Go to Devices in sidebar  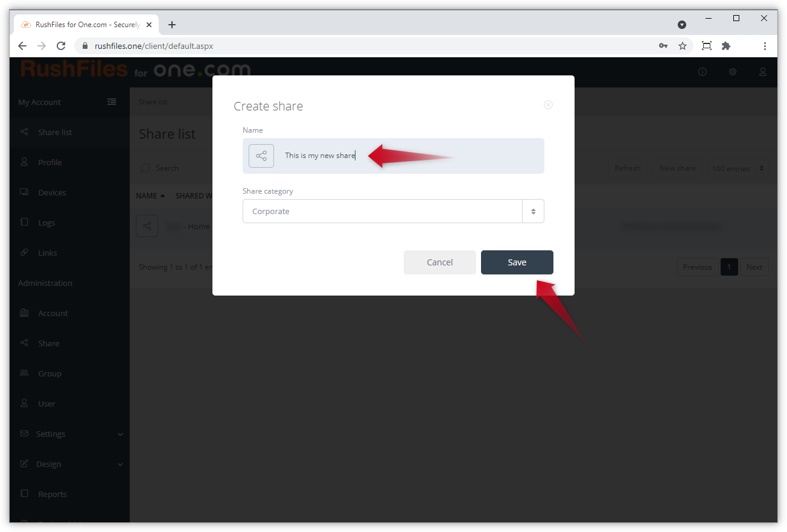point(52,192)
